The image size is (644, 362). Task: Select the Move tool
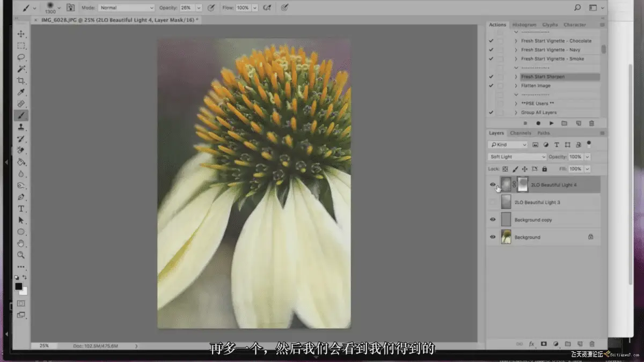point(21,34)
